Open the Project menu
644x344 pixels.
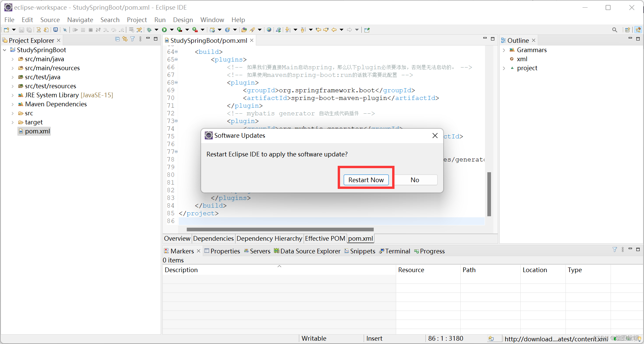tap(137, 20)
